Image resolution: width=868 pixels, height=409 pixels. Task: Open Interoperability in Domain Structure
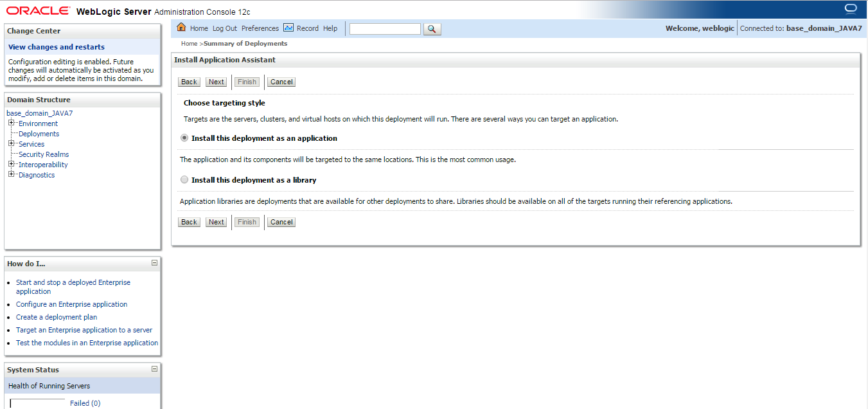[x=43, y=165]
